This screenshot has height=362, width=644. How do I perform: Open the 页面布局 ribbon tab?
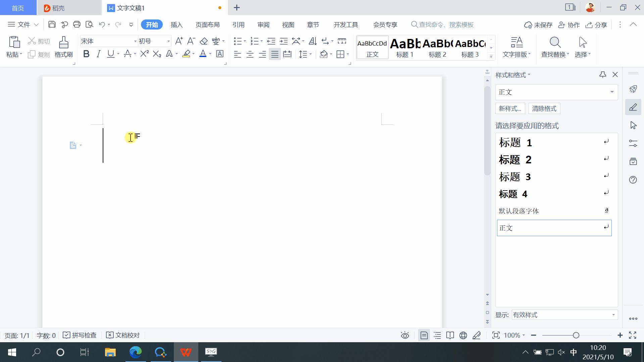(x=207, y=25)
